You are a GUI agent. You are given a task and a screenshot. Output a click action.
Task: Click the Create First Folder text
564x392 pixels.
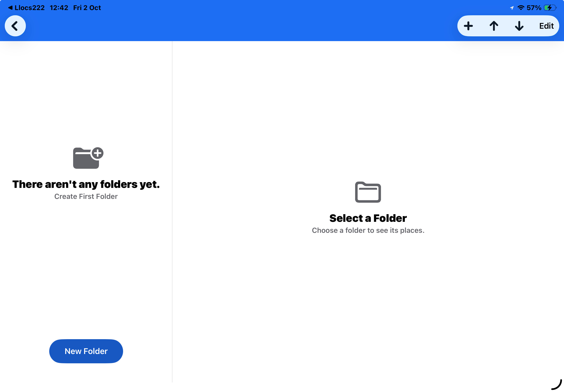coord(86,196)
